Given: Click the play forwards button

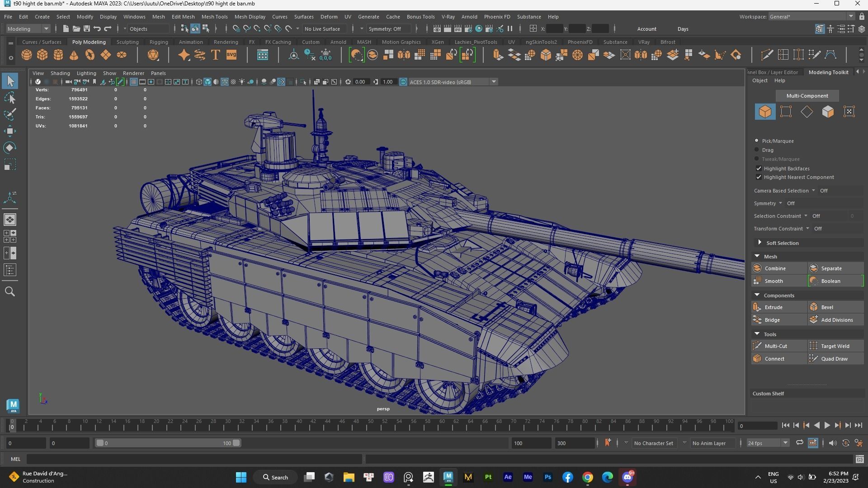Looking at the screenshot, I should [827, 425].
